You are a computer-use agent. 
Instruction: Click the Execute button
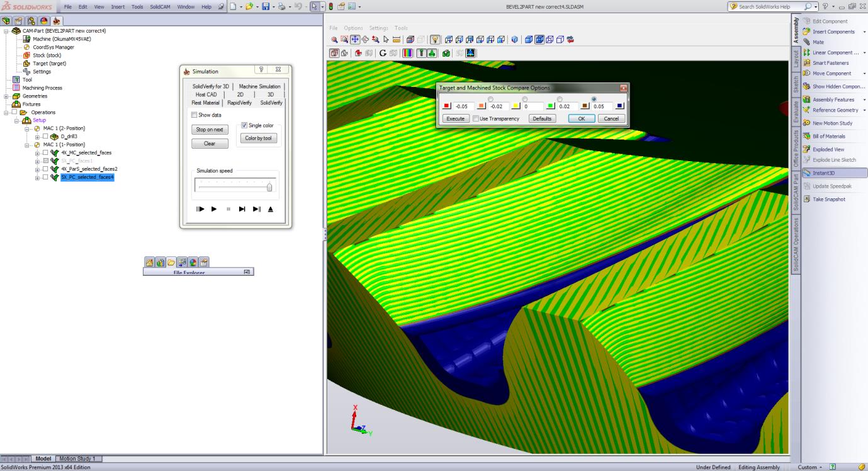(x=454, y=118)
